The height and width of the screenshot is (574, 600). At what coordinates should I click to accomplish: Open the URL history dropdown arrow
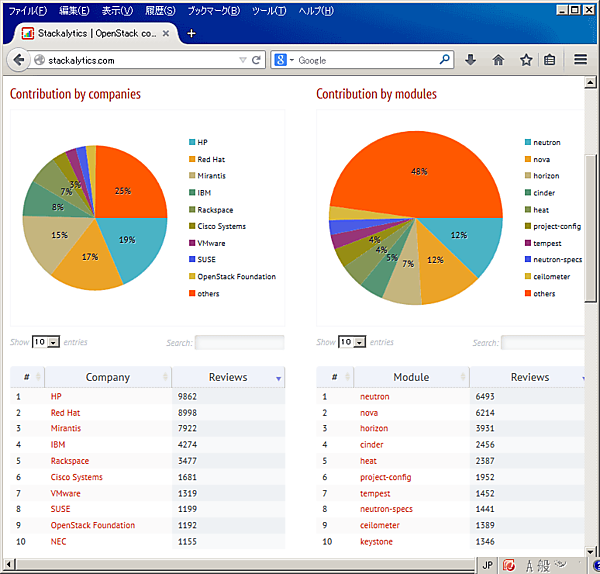pos(243,60)
